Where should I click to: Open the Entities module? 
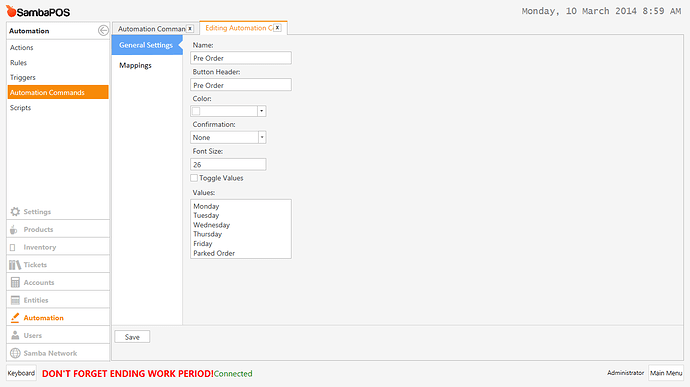click(x=58, y=300)
